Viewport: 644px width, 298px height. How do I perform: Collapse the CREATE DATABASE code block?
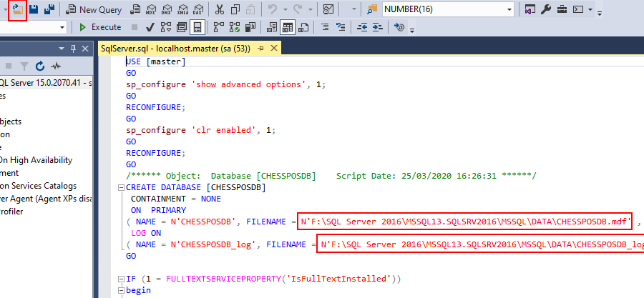[121, 188]
